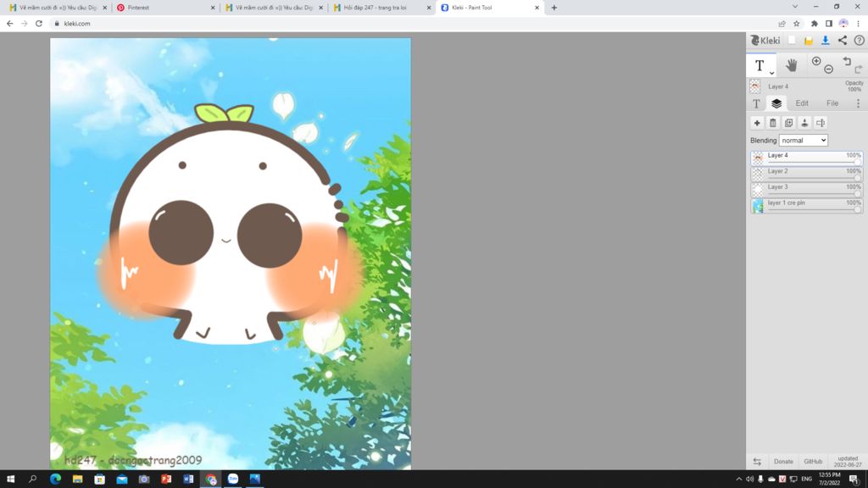Zoom out with the minus magnifier
This screenshot has height=488, width=868.
pyautogui.click(x=829, y=69)
